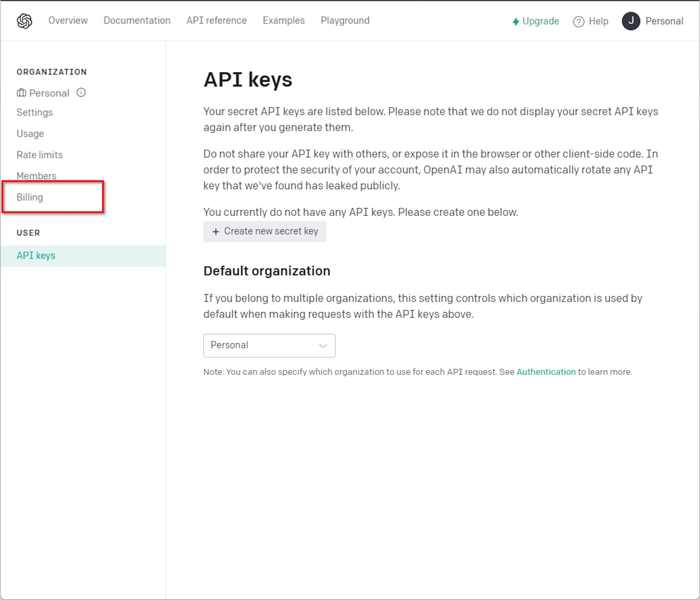This screenshot has width=700, height=600.
Task: Open the Help question mark icon
Action: (x=578, y=22)
